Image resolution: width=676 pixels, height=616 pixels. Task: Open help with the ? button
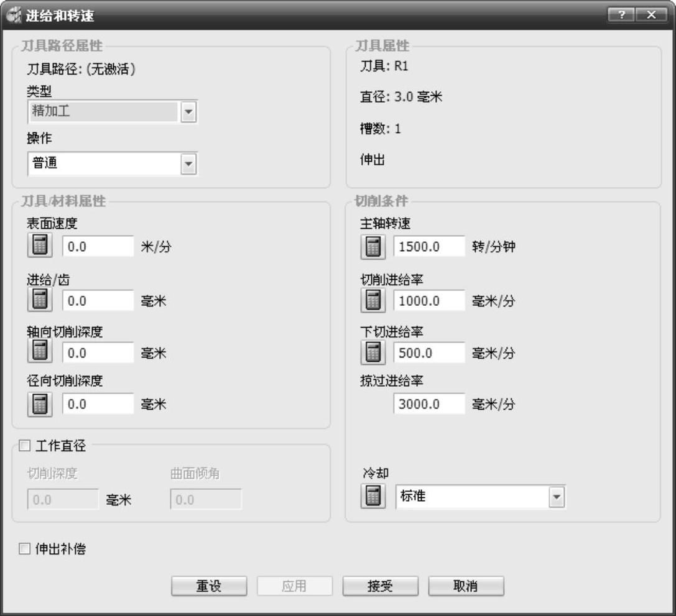(621, 15)
